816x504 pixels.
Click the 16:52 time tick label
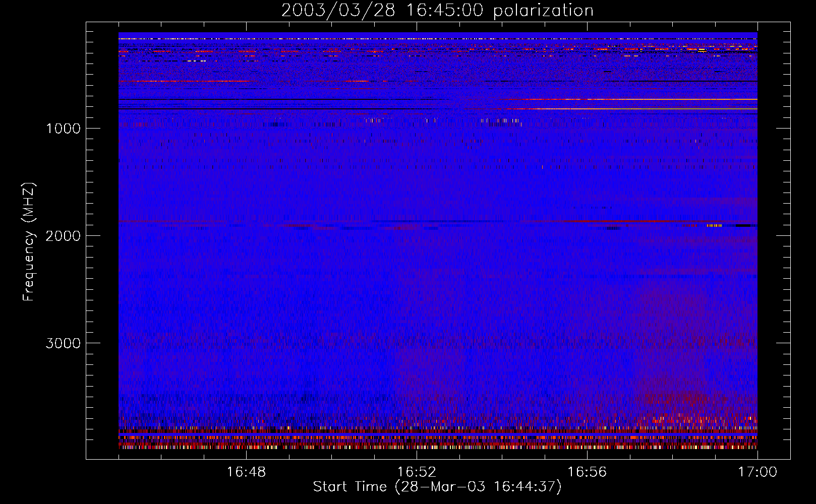(x=417, y=472)
